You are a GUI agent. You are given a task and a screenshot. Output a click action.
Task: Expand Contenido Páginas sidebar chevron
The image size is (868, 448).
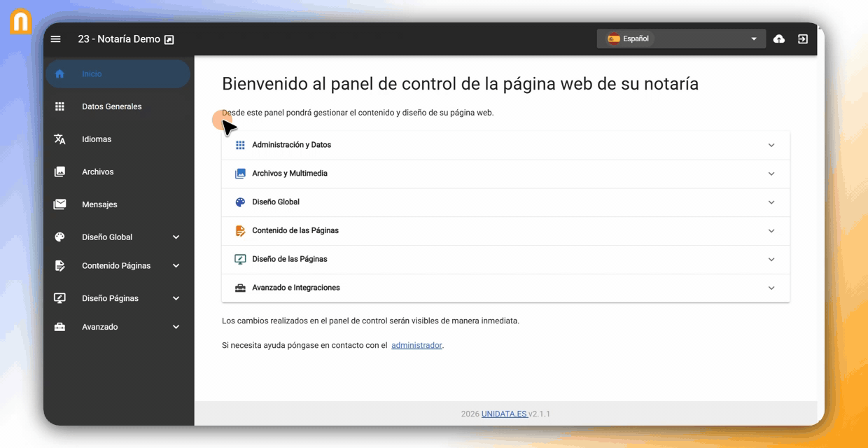pyautogui.click(x=176, y=266)
